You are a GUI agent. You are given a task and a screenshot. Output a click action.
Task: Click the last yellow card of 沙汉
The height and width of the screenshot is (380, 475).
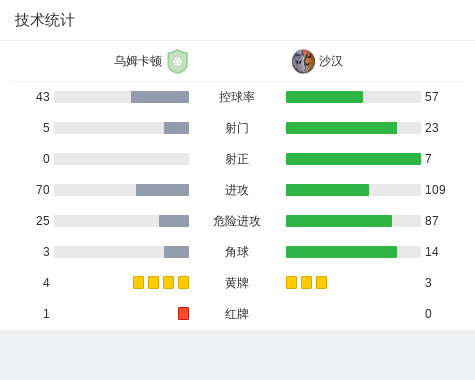tap(321, 282)
